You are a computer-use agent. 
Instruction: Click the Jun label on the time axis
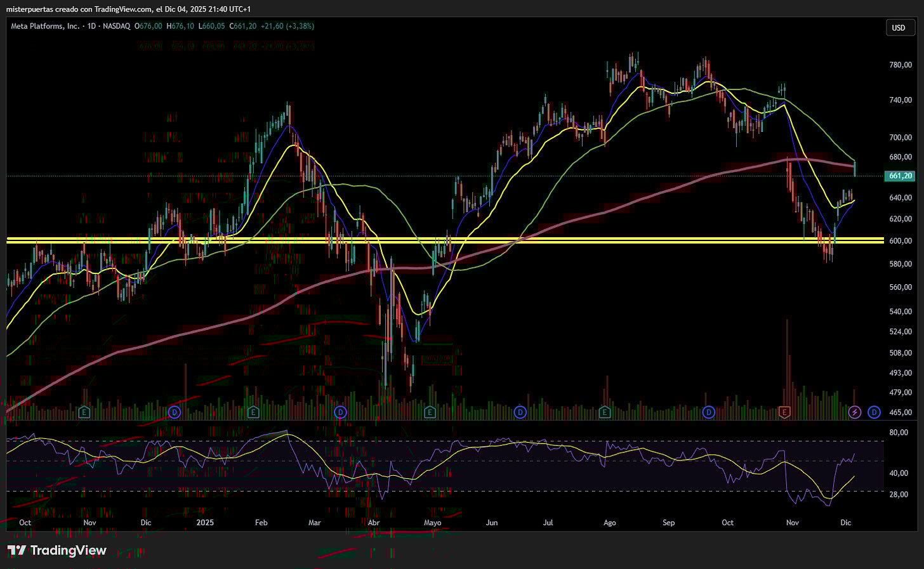tap(492, 523)
